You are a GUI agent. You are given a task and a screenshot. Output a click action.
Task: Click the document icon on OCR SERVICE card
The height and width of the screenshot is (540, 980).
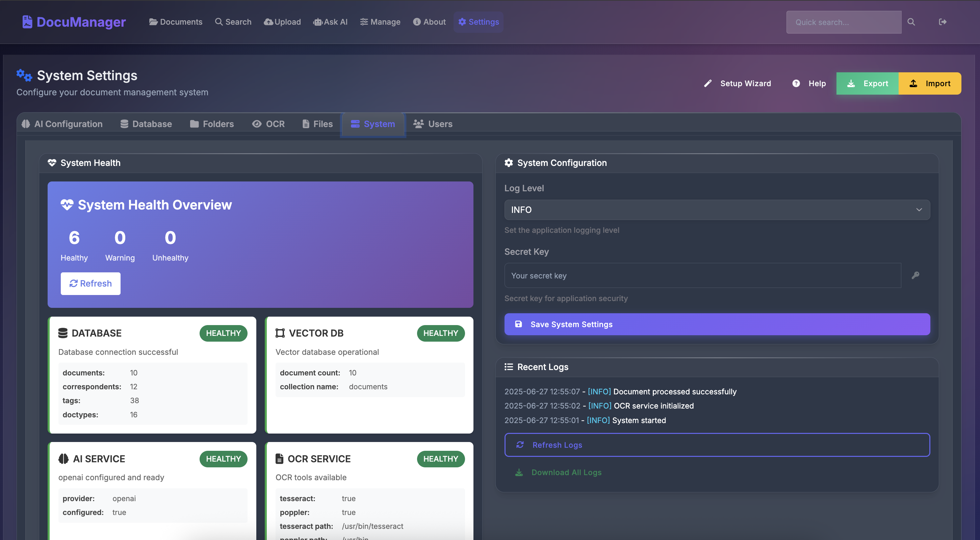click(x=279, y=459)
